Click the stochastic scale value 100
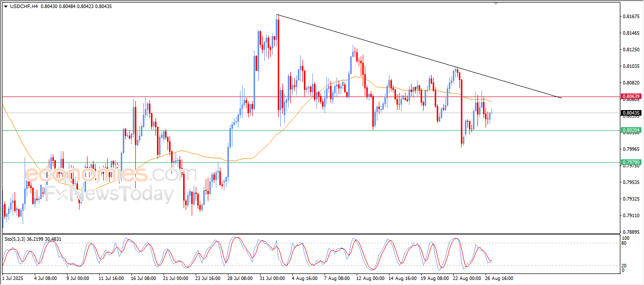The height and width of the screenshot is (285, 644). (x=626, y=238)
